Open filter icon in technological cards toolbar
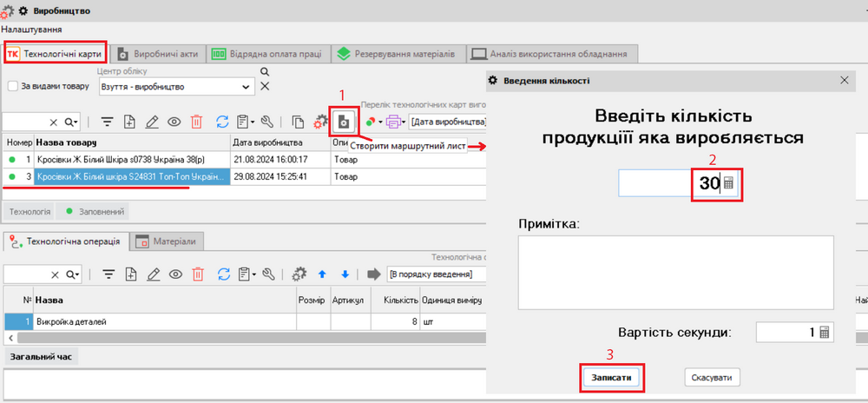Viewport: 868px width, 403px height. (x=108, y=122)
